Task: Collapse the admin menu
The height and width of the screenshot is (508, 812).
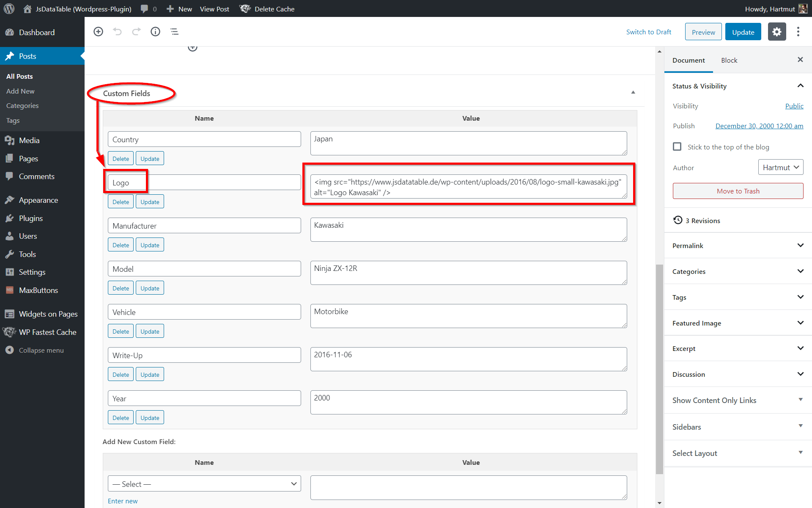Action: click(x=42, y=351)
